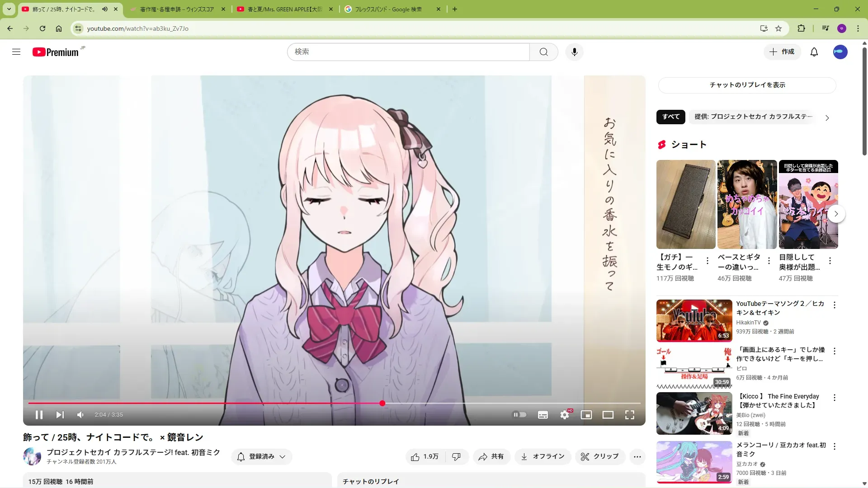Image resolution: width=868 pixels, height=488 pixels.
Task: Open more actions menu beside クリップ
Action: (x=637, y=457)
